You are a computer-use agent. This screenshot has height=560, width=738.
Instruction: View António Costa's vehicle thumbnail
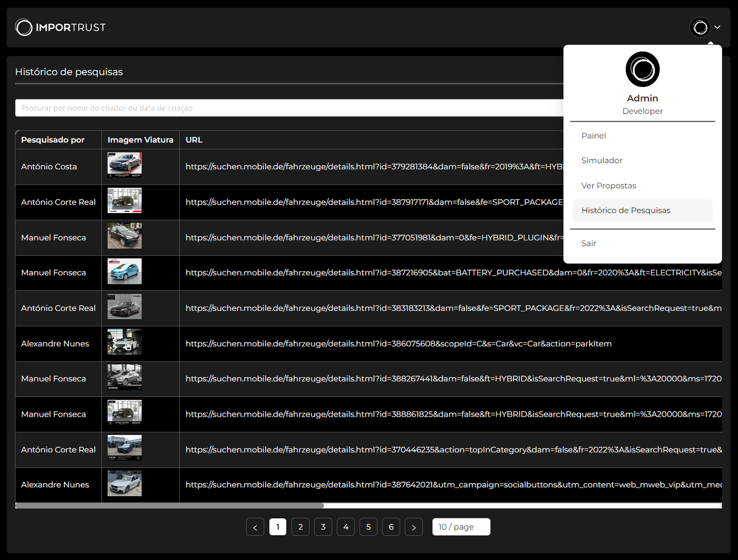(x=124, y=166)
